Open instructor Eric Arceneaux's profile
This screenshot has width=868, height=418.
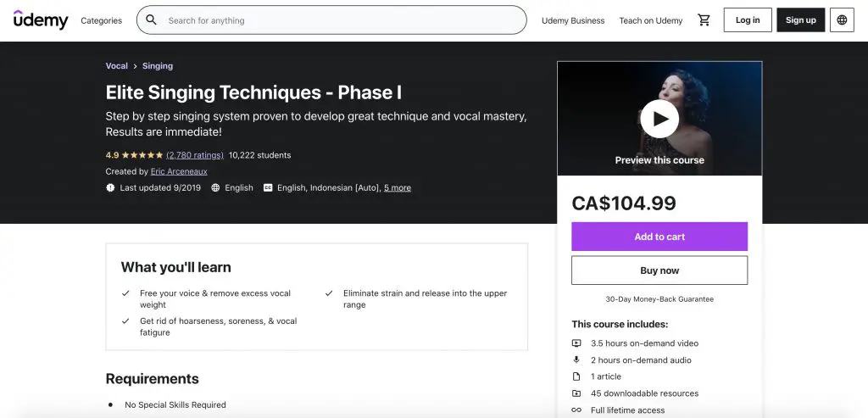pyautogui.click(x=179, y=171)
